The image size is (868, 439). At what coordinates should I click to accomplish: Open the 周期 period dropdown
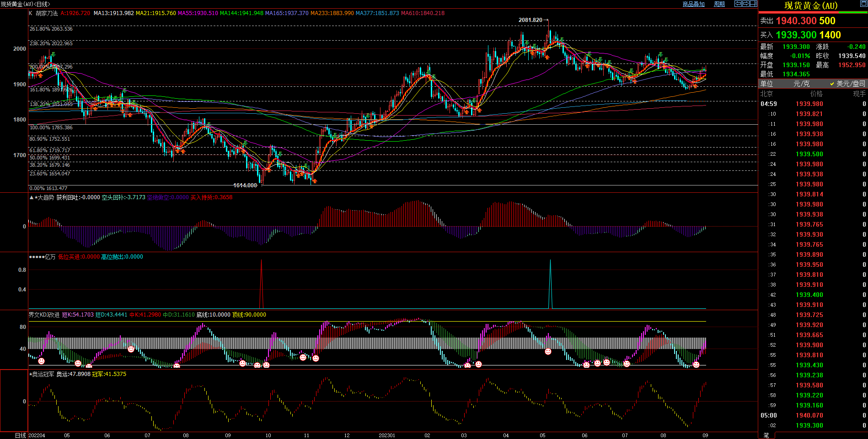coord(719,4)
